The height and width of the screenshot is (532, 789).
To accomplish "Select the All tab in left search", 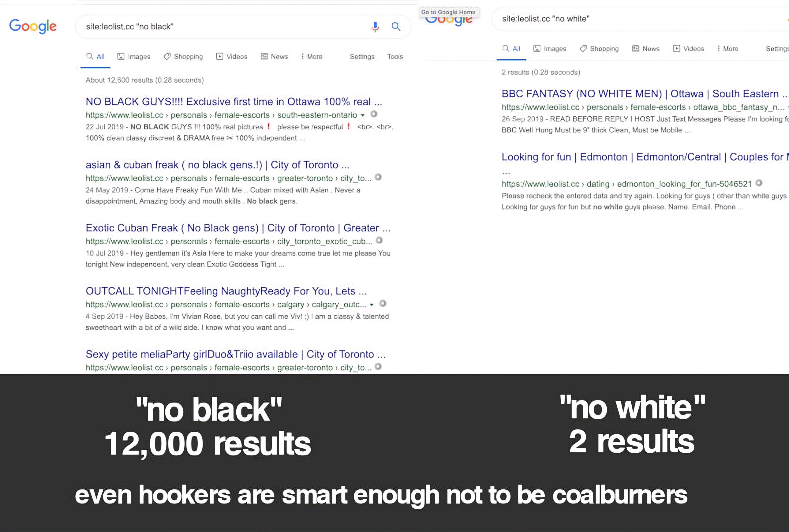I will [x=95, y=57].
